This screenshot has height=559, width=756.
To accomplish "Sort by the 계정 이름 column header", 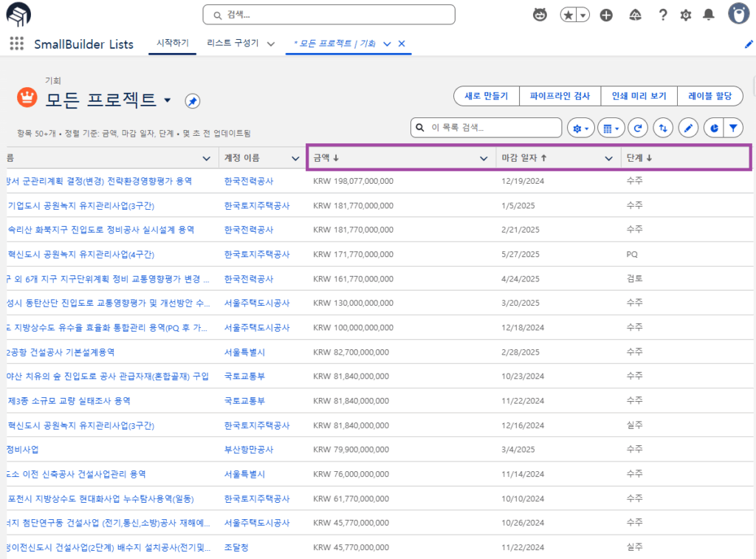I will point(242,158).
